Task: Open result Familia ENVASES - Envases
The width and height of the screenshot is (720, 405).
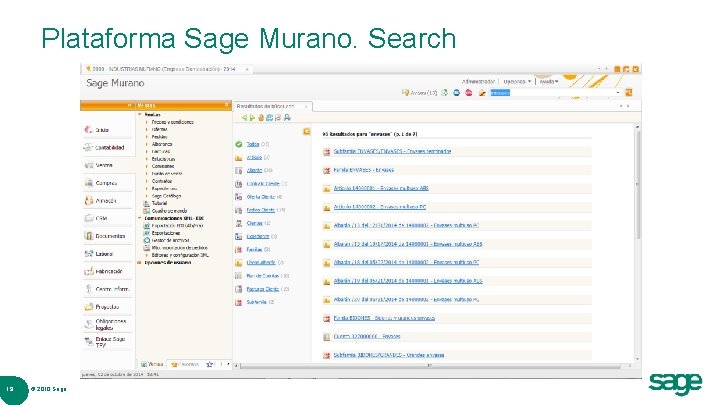Action: tap(363, 170)
